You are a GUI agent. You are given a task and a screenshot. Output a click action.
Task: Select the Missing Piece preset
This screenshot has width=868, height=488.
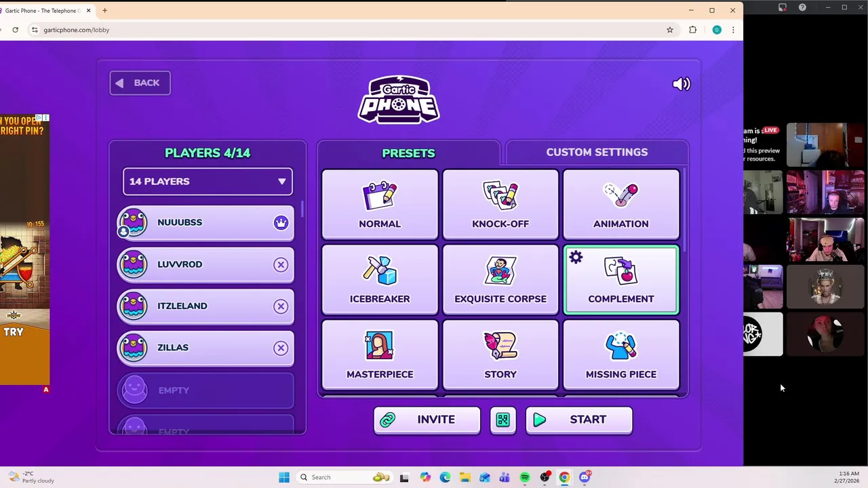621,354
